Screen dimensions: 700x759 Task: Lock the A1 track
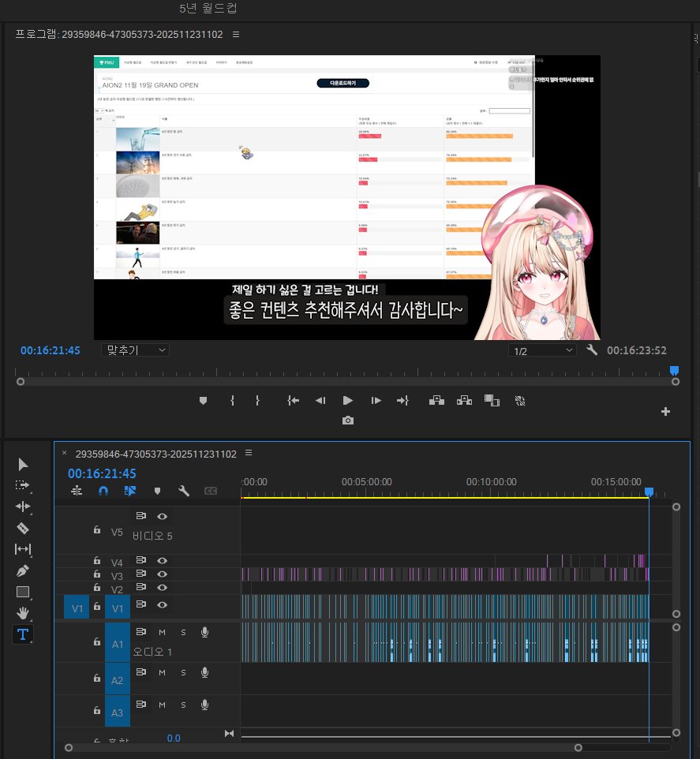97,642
